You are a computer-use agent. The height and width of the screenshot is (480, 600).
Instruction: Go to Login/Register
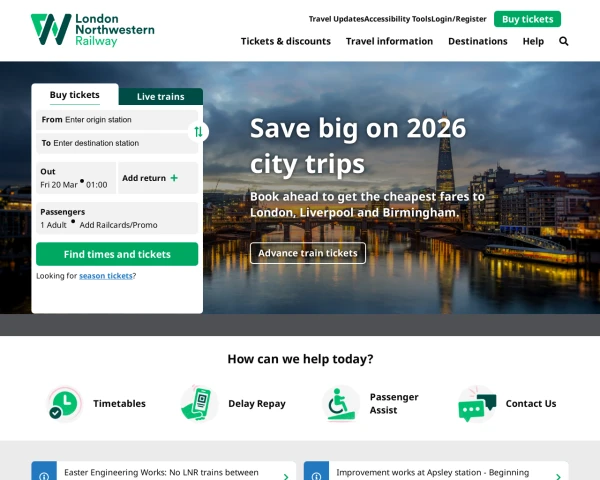459,19
